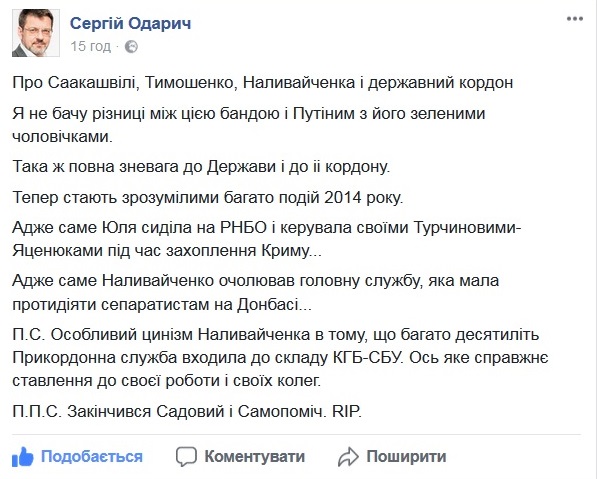Click the blue thumbs-up like icon

[x=22, y=457]
